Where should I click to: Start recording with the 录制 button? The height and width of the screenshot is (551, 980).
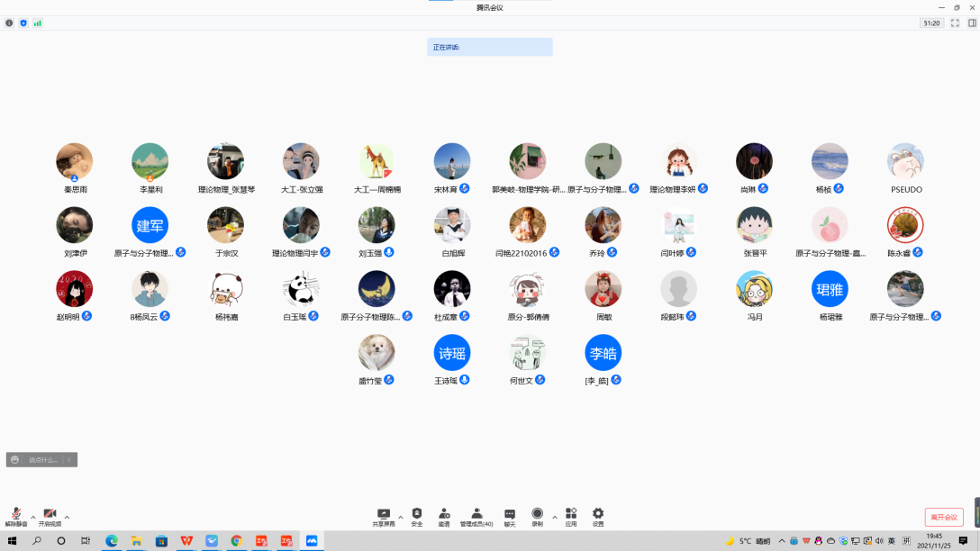point(537,515)
